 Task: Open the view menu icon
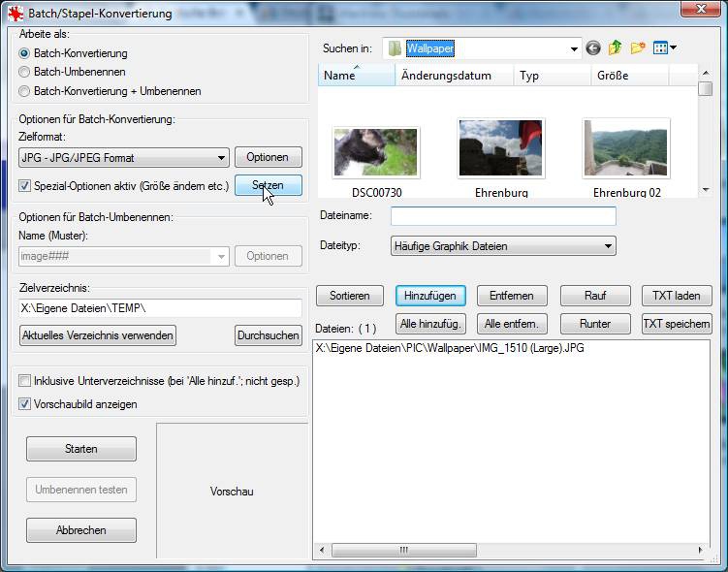[664, 48]
